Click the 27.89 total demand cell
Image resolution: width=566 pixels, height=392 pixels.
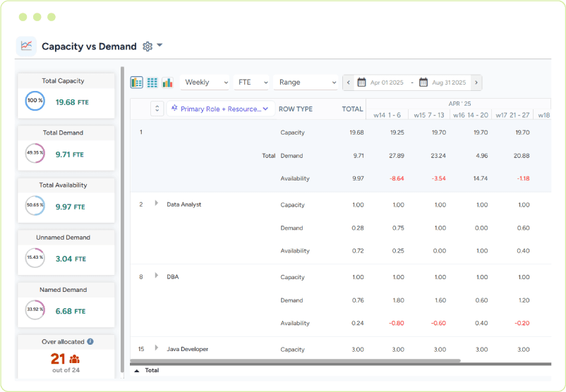tap(397, 156)
